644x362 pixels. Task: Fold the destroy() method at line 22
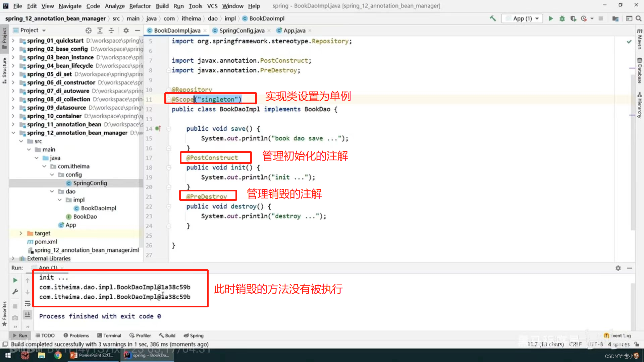coord(169,206)
